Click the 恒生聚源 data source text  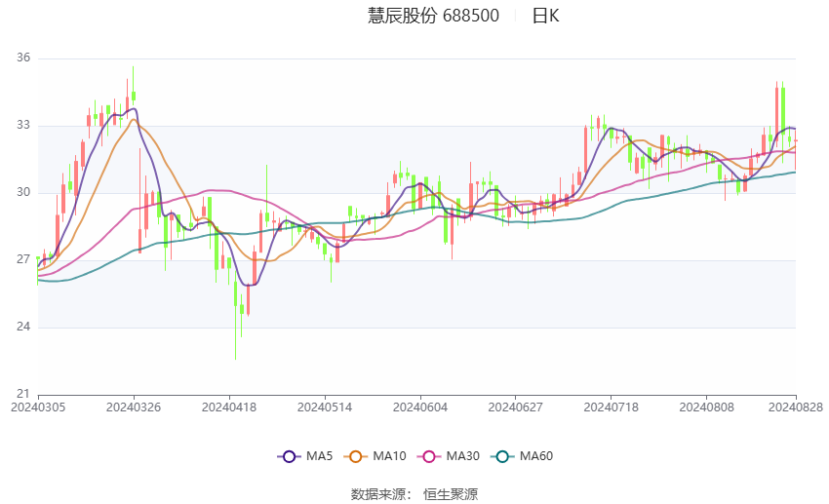click(x=451, y=494)
